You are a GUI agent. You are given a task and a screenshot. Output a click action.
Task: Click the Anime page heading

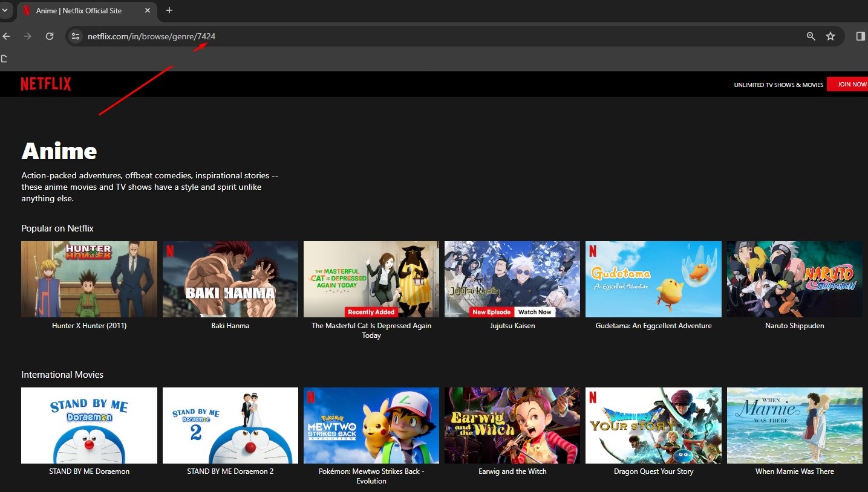59,151
